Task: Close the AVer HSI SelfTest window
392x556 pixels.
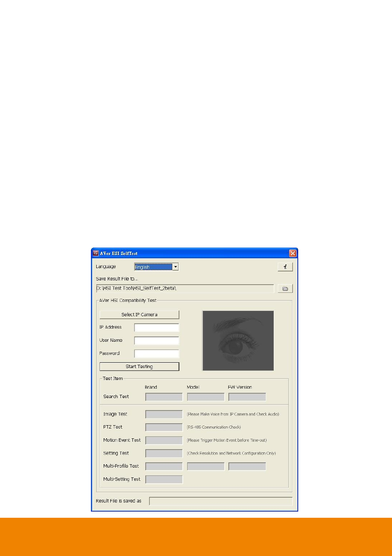Action: pyautogui.click(x=292, y=253)
